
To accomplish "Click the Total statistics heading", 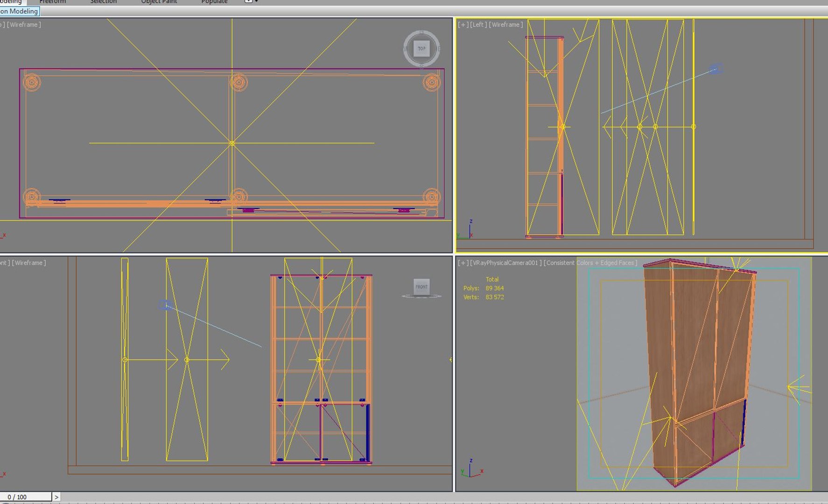I will coord(492,279).
